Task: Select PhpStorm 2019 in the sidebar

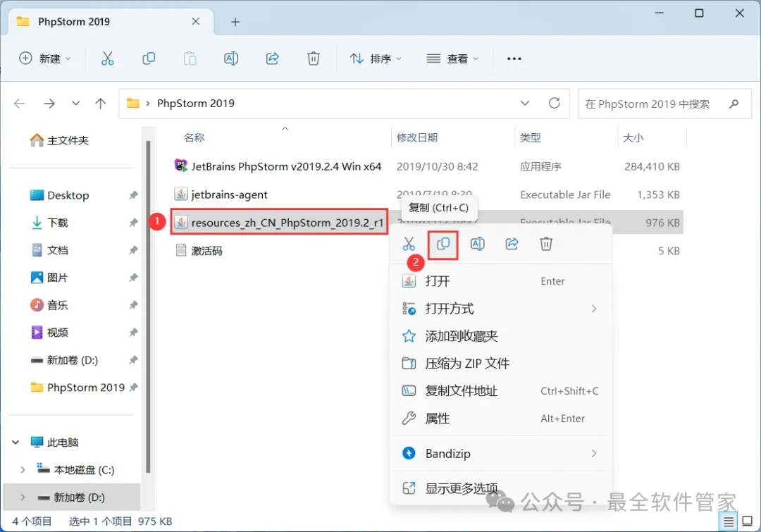Action: click(78, 388)
